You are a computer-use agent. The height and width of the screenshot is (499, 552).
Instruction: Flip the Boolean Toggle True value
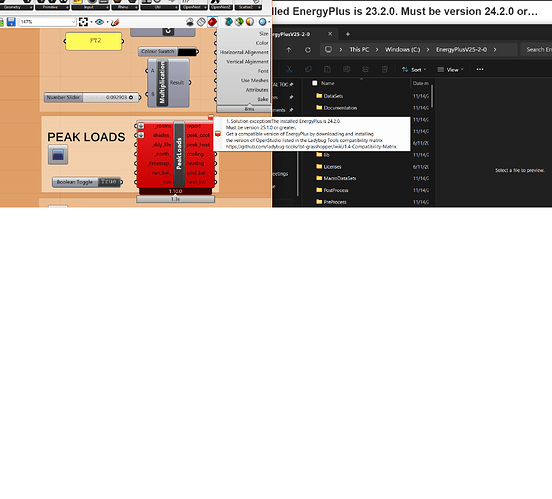click(109, 182)
